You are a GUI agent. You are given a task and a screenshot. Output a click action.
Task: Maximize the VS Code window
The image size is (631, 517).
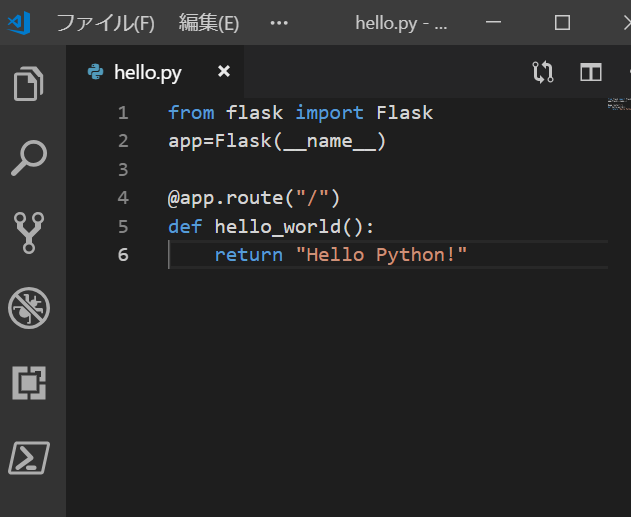562,22
